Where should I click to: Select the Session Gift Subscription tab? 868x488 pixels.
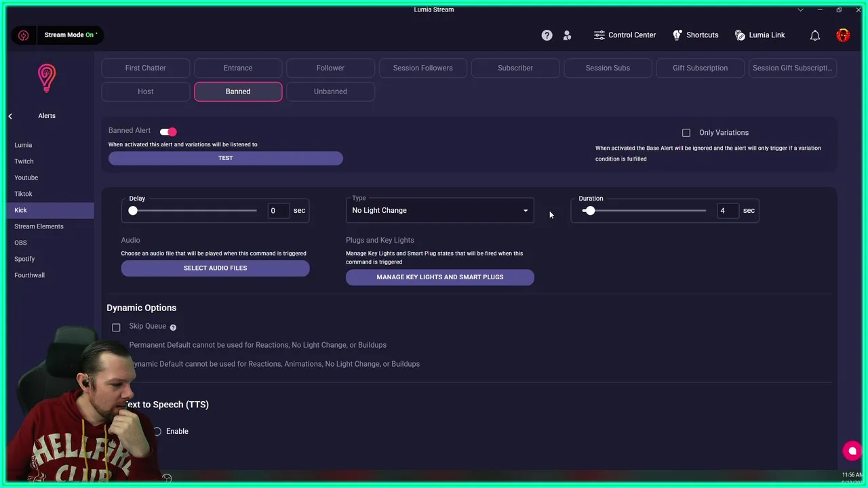(x=792, y=68)
